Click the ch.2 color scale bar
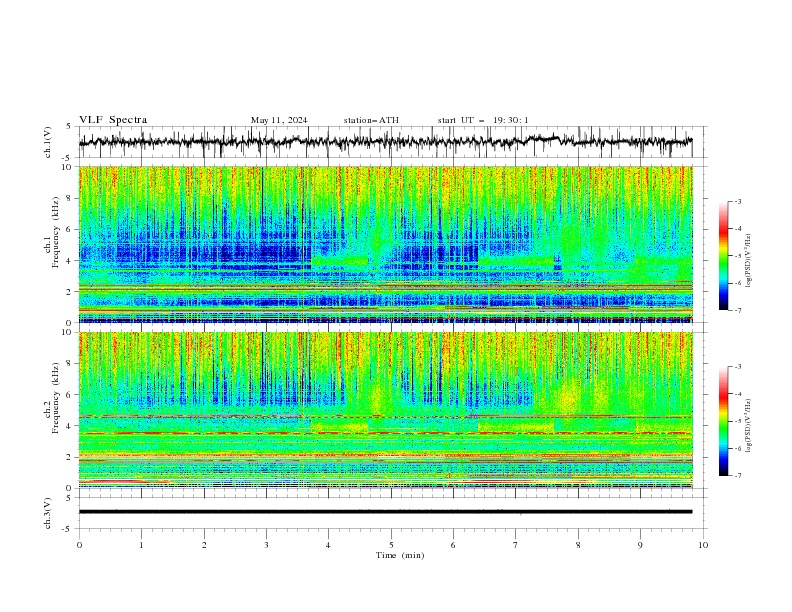This screenshot has height=612, width=792. (724, 421)
